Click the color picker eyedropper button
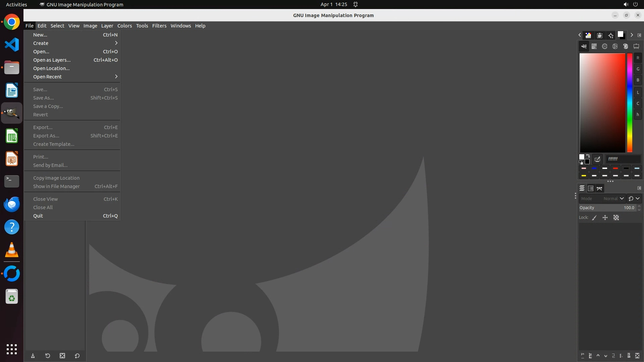This screenshot has width=644, height=362. coord(597,159)
